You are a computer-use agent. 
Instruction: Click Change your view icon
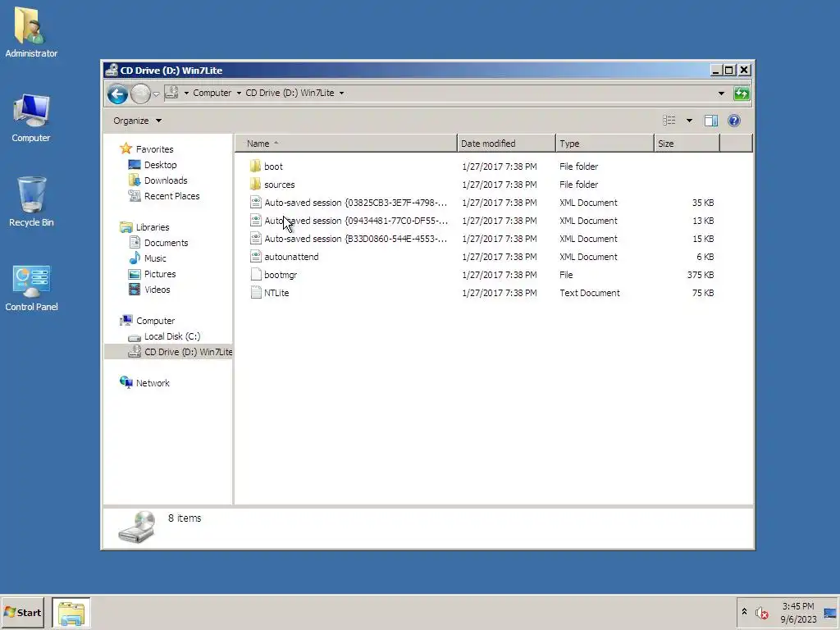(x=669, y=121)
